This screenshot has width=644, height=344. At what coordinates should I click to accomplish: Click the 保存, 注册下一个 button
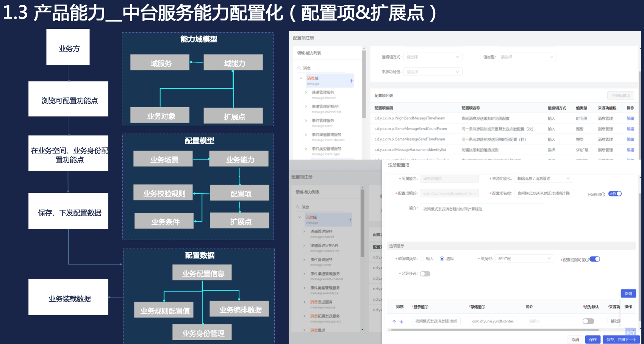(621, 340)
